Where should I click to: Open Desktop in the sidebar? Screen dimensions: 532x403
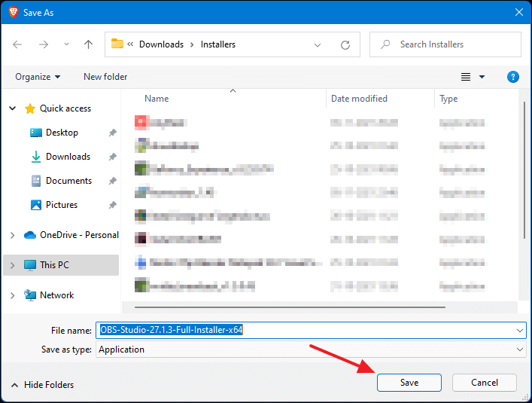[62, 133]
